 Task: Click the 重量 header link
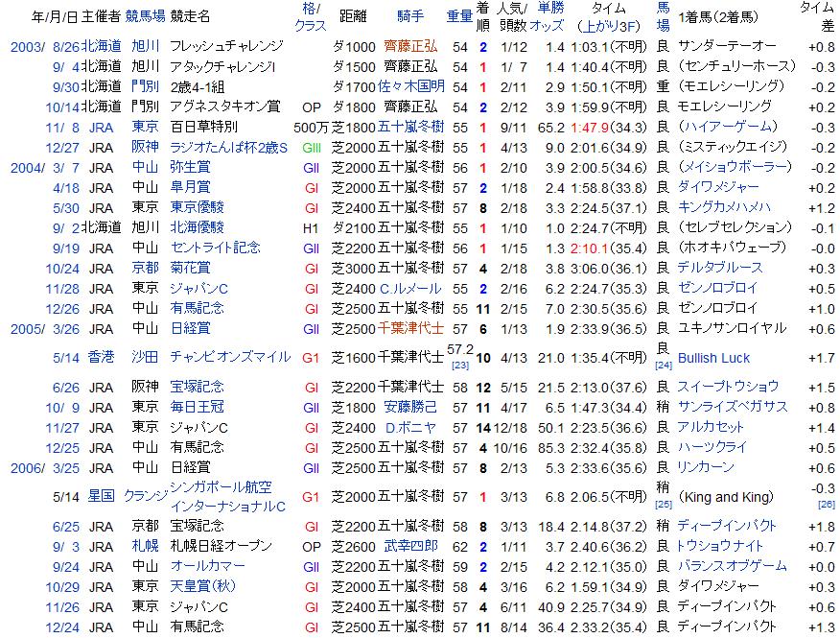[x=459, y=16]
